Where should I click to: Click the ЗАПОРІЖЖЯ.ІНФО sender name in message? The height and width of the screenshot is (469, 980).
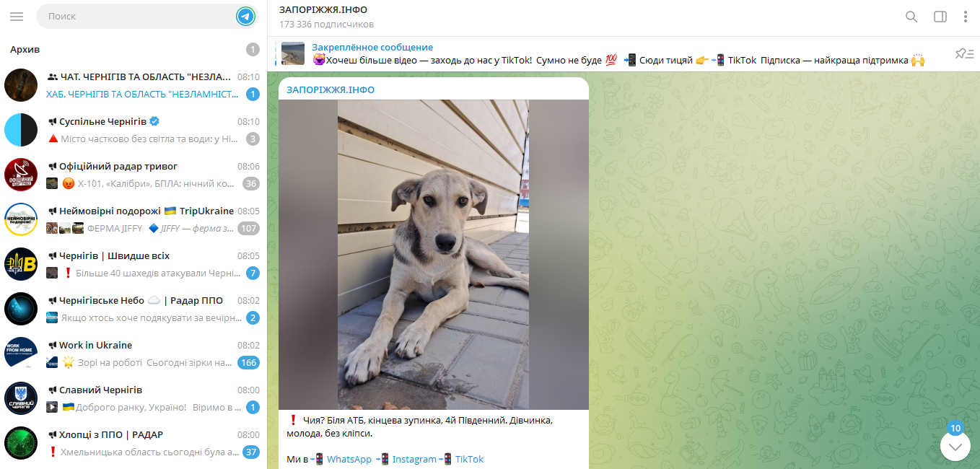coord(331,89)
